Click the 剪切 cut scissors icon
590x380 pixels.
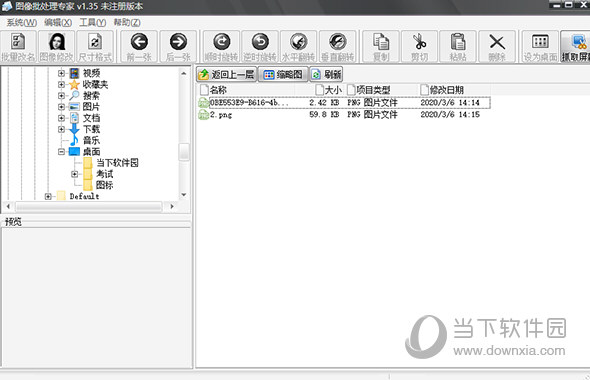click(419, 46)
